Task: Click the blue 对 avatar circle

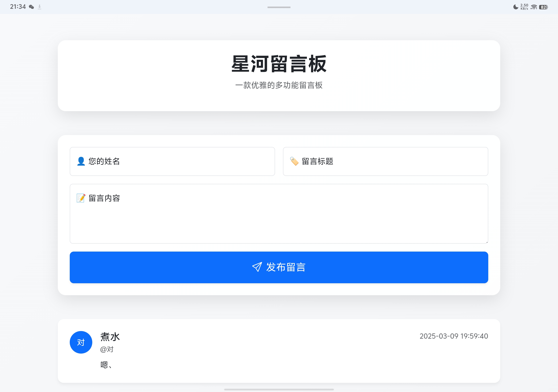Action: coord(81,342)
